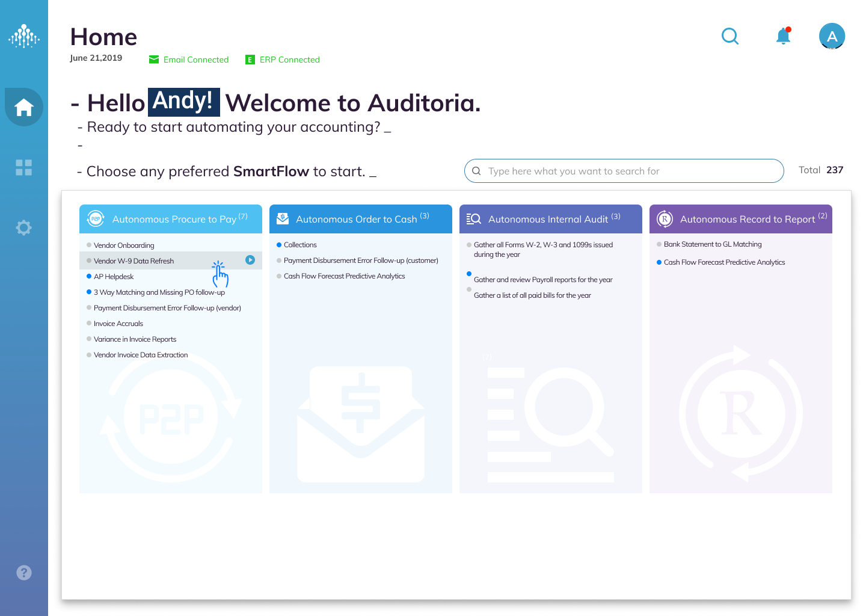
Task: Click the Email Connected envelope icon
Action: (154, 60)
